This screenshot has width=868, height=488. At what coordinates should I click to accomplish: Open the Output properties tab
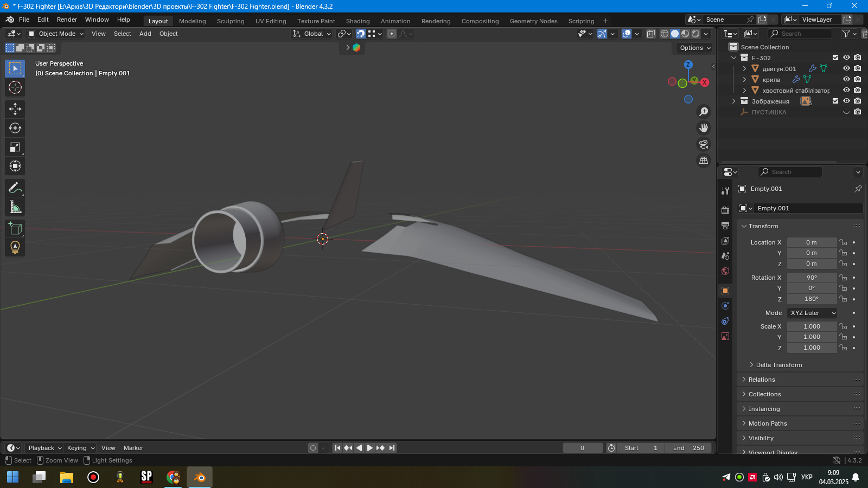pos(725,225)
